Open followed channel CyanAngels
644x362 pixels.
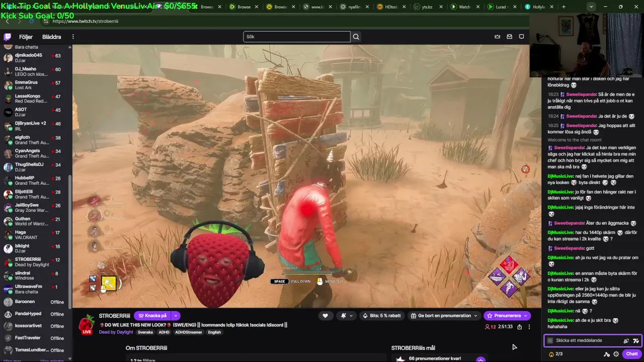point(35,153)
